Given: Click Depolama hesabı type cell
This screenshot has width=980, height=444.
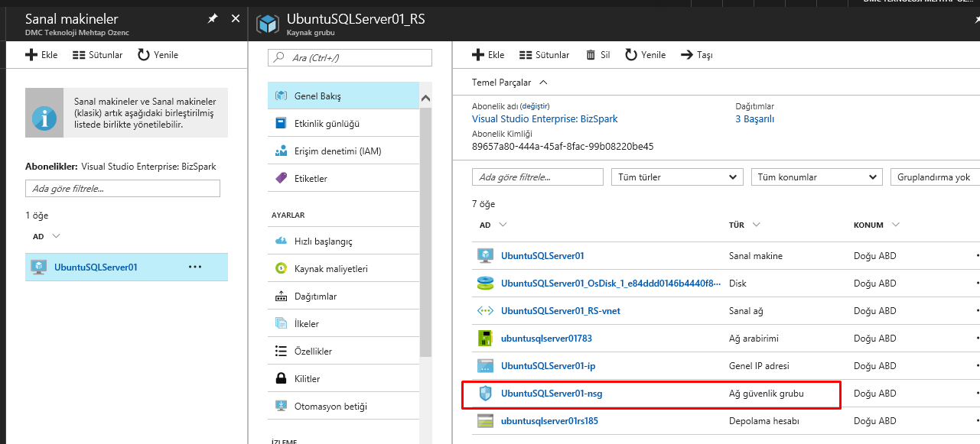Looking at the screenshot, I should point(764,421).
